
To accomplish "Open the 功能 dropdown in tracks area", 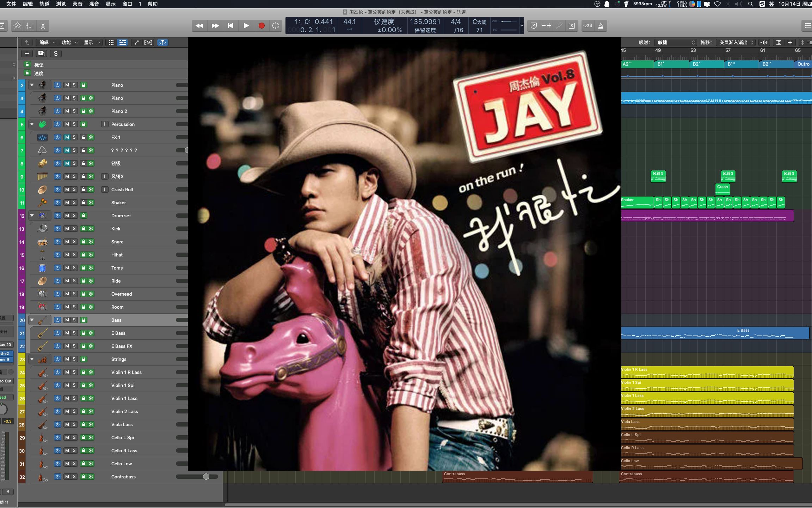I will 69,42.
